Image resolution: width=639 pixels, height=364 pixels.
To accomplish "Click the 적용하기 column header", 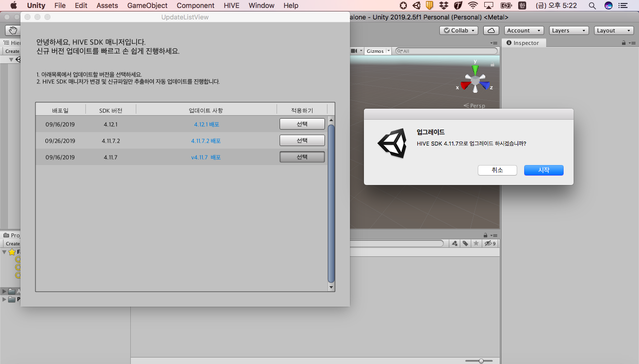I will click(x=302, y=110).
